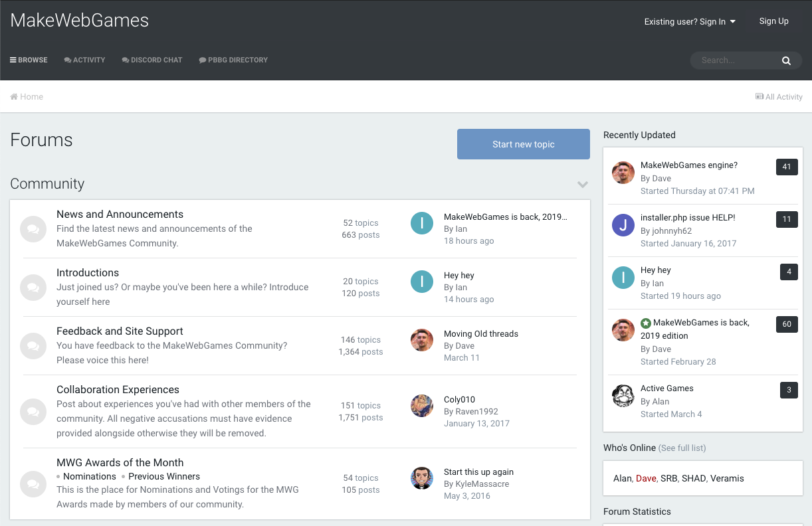The image size is (812, 526).
Task: Click Ian's avatar beside Hey hey in Recently Updated
Action: 623,278
